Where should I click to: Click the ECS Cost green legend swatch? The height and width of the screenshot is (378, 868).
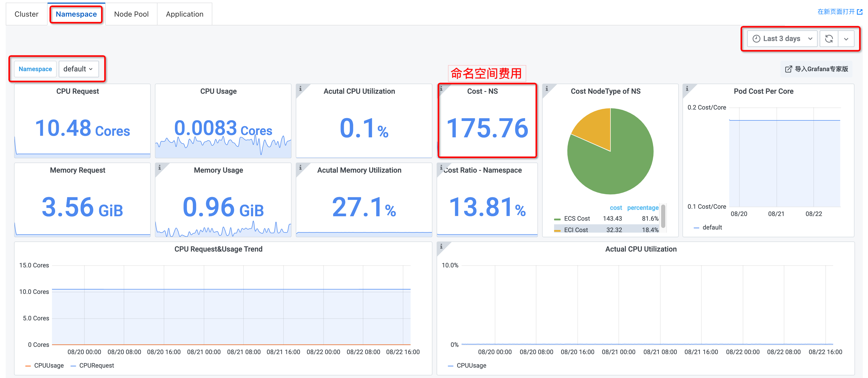(557, 219)
